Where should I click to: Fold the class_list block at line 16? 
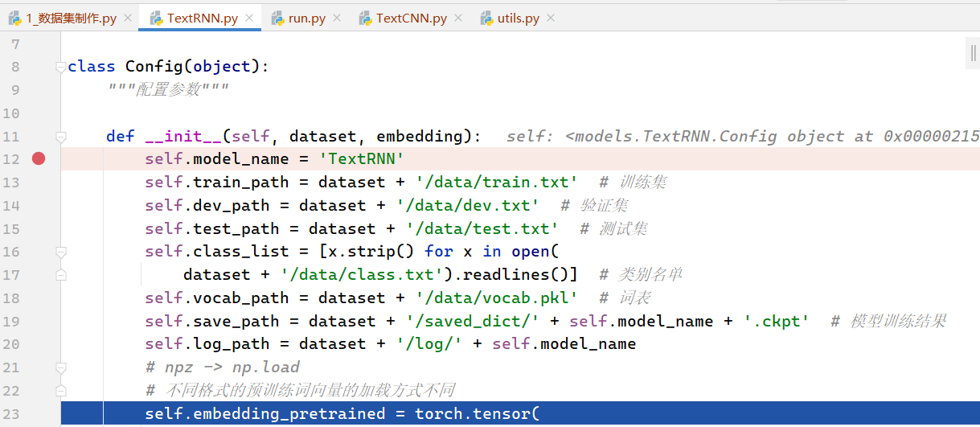click(x=60, y=252)
